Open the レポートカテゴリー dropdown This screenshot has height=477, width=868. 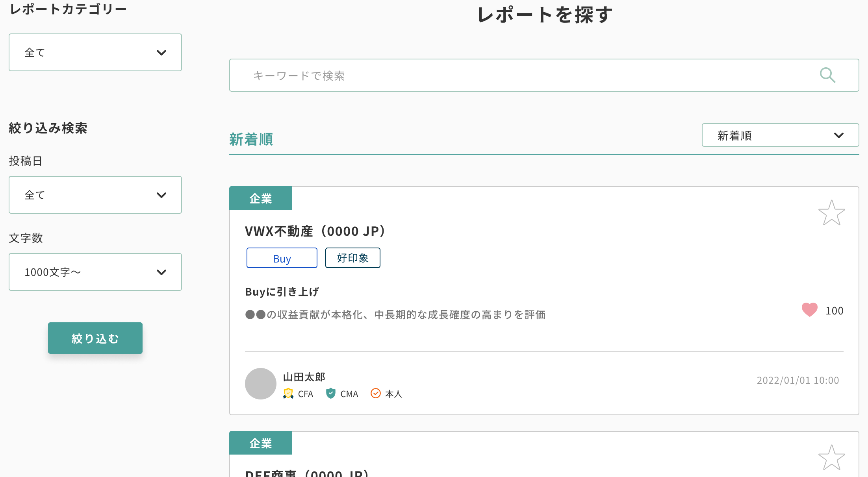pyautogui.click(x=95, y=52)
